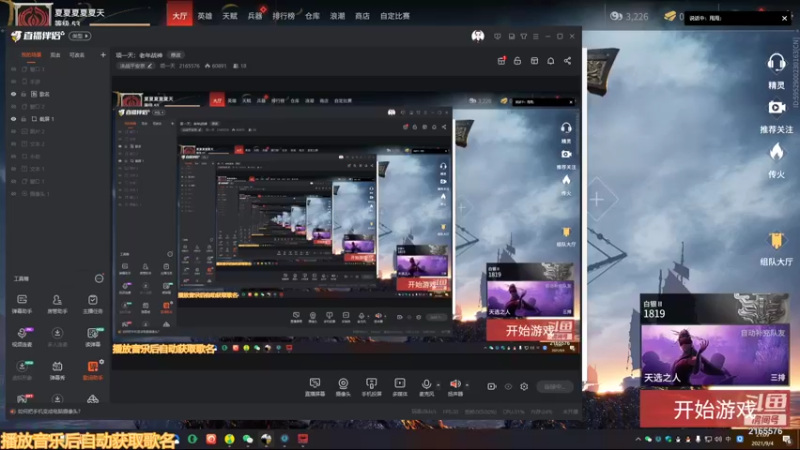Click the 修改 button beside stream title

tap(176, 55)
